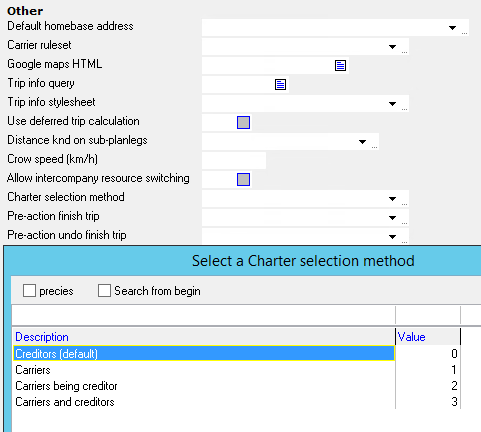Viewport: 481px width, 432px height.
Task: Click ellipsis button beside Default homebase address
Action: tap(464, 33)
